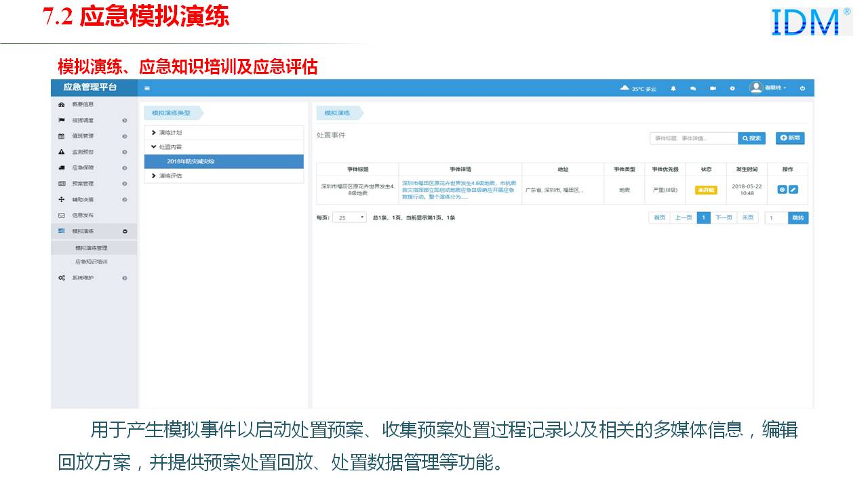Click the 概要信息 dashboard icon

click(62, 104)
